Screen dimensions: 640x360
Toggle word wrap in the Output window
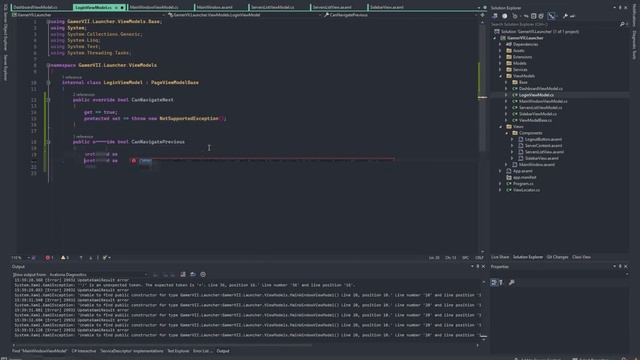193,275
